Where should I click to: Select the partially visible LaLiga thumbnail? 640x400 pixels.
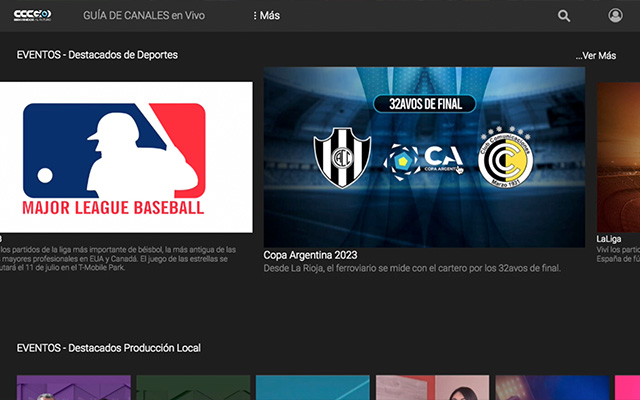tap(618, 156)
